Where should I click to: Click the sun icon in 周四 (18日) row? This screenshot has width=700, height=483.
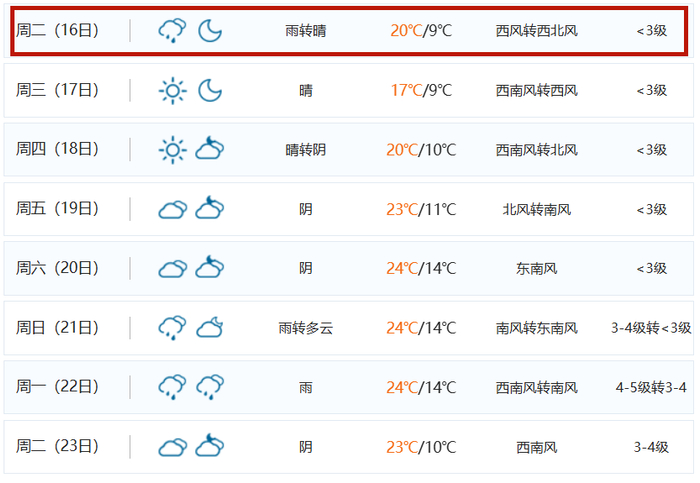(172, 150)
